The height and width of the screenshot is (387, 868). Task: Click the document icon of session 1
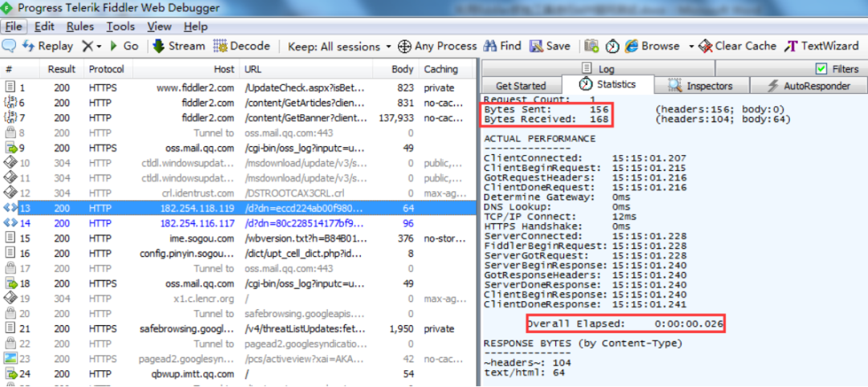pyautogui.click(x=10, y=88)
